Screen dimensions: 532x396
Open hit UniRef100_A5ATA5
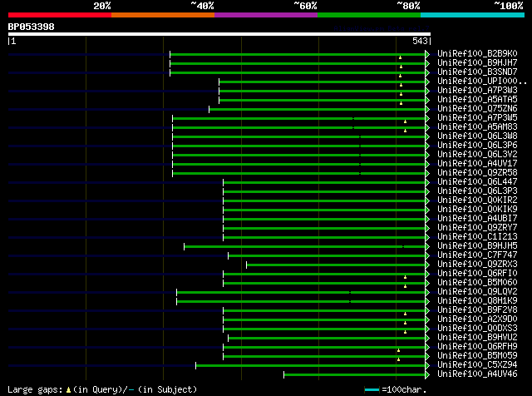(477, 100)
